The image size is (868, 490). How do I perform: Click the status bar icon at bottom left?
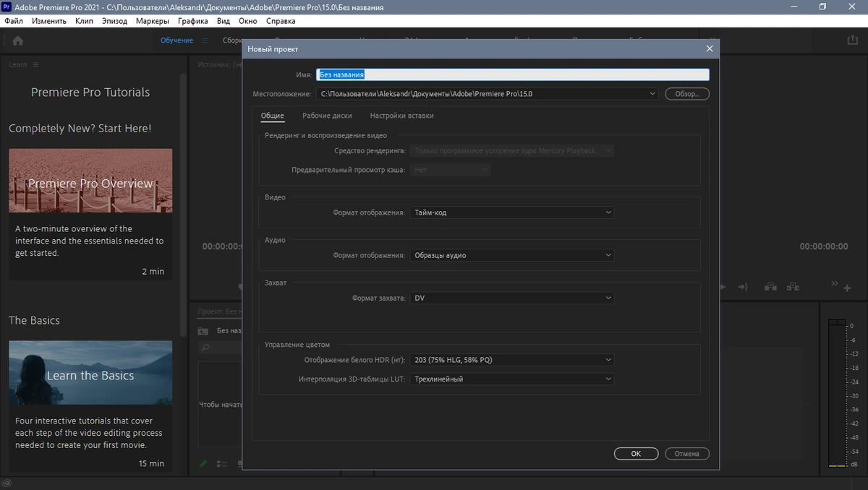point(7,483)
